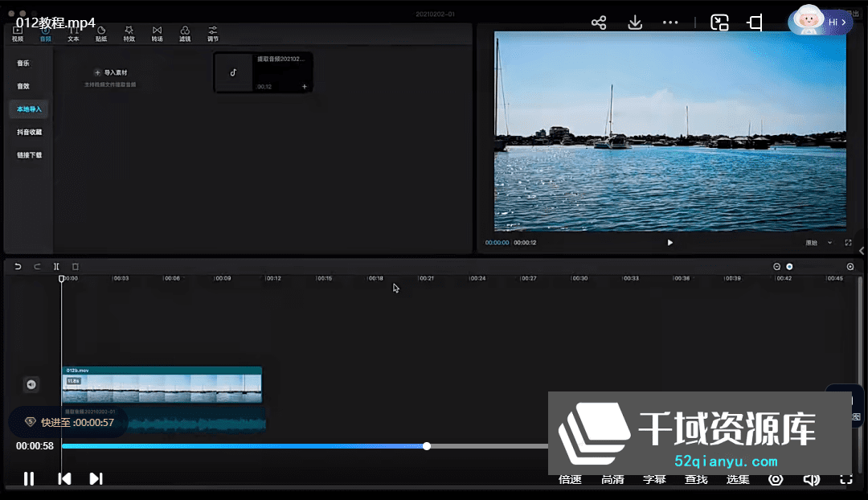The image size is (868, 500).
Task: Click the delete trash icon in timeline toolbar
Action: [76, 266]
